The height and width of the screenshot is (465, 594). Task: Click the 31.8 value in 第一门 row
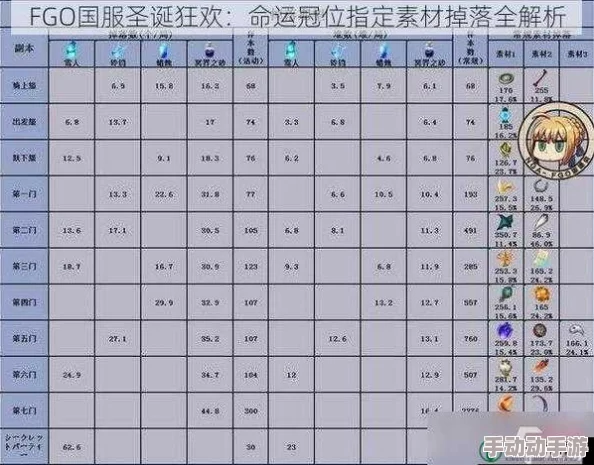pyautogui.click(x=210, y=194)
